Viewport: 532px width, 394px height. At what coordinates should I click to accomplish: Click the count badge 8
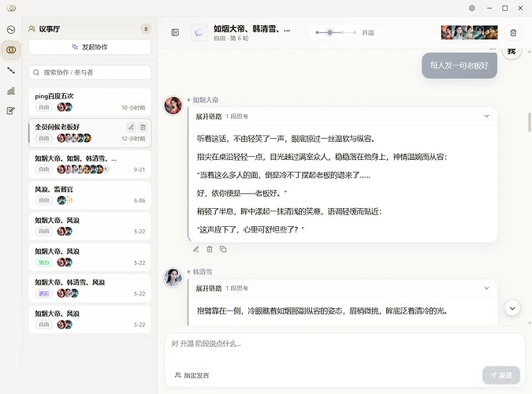(x=146, y=29)
